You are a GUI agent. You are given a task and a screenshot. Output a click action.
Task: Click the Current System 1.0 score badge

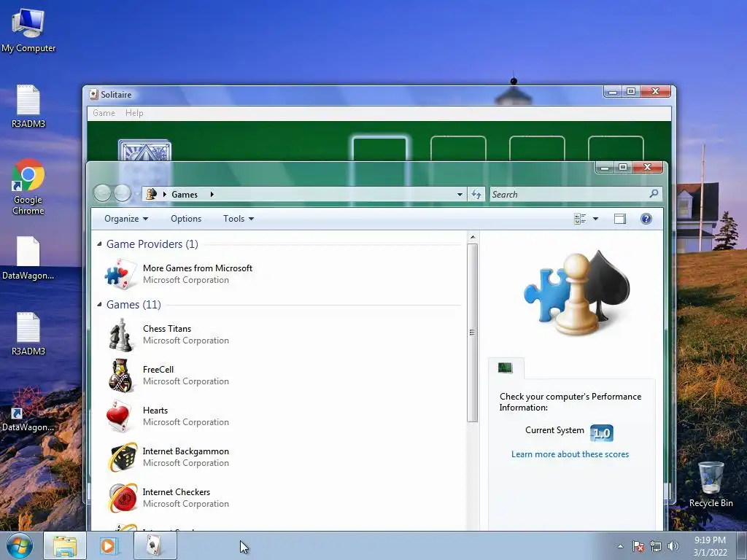pyautogui.click(x=601, y=433)
